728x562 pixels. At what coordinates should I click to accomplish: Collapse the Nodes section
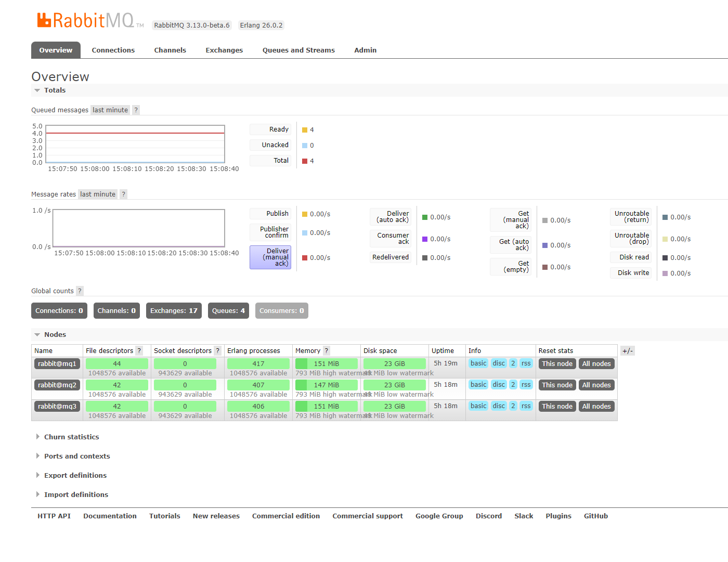tap(55, 335)
